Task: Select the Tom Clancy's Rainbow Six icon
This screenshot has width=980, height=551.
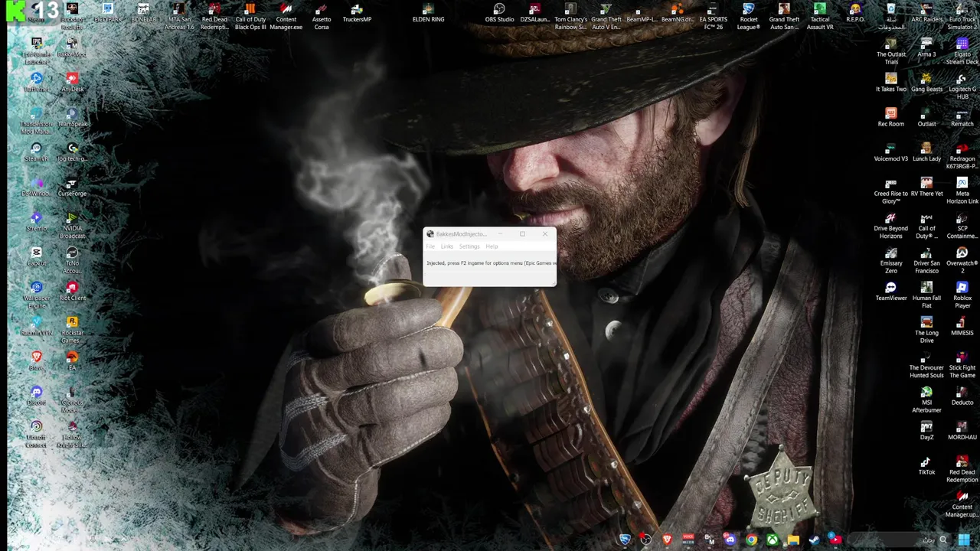Action: pos(570,16)
